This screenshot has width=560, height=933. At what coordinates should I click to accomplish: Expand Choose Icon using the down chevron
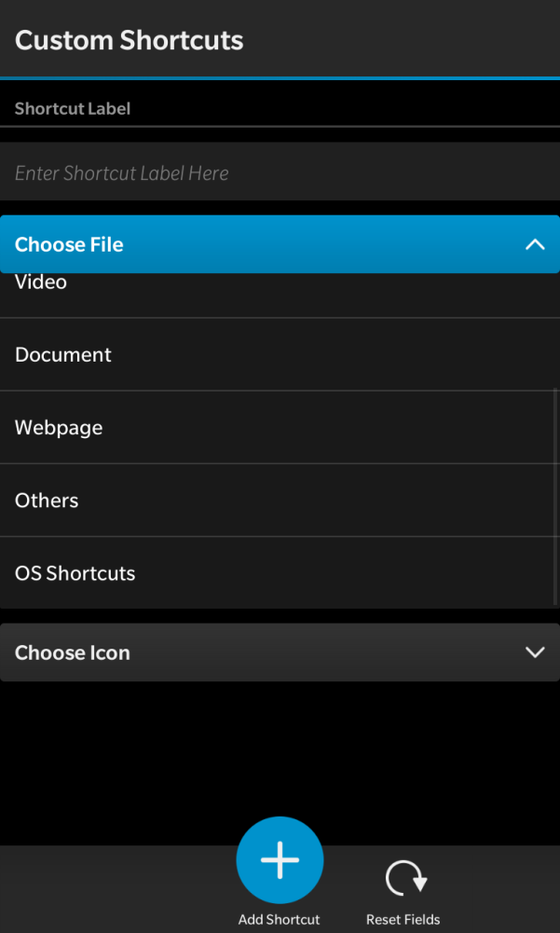pos(535,652)
